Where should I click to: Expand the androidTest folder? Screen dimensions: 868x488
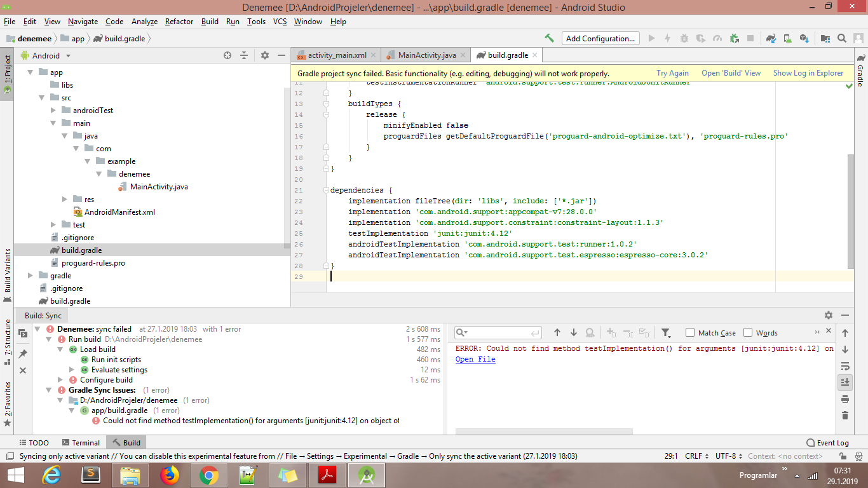[53, 111]
